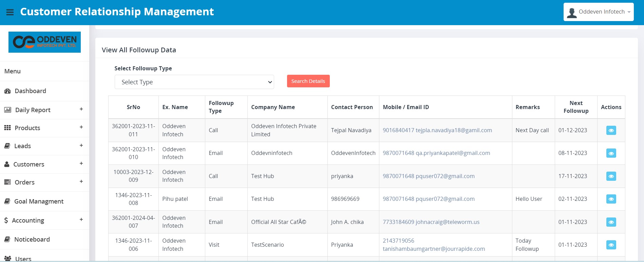Expand the Products submenu plus icon
Screen dimensions: 644x262
click(x=81, y=127)
